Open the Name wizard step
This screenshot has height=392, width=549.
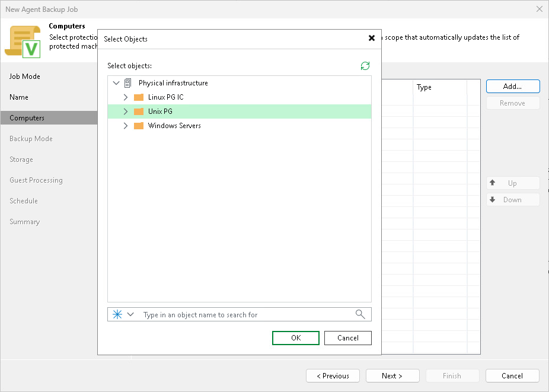[x=19, y=97]
